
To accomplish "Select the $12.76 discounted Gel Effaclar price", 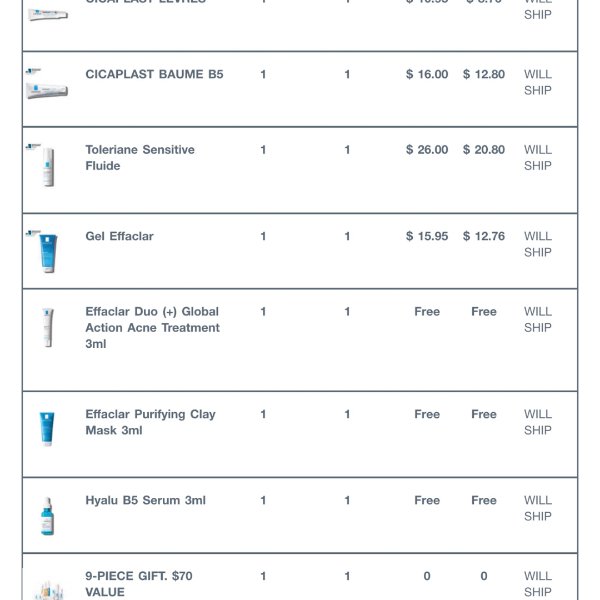I will (484, 237).
